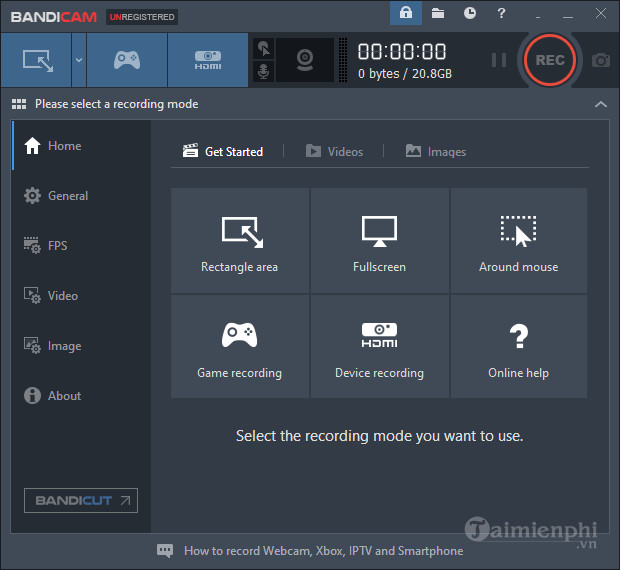Toggle the webcam overlay icon
This screenshot has width=620, height=570.
click(305, 60)
